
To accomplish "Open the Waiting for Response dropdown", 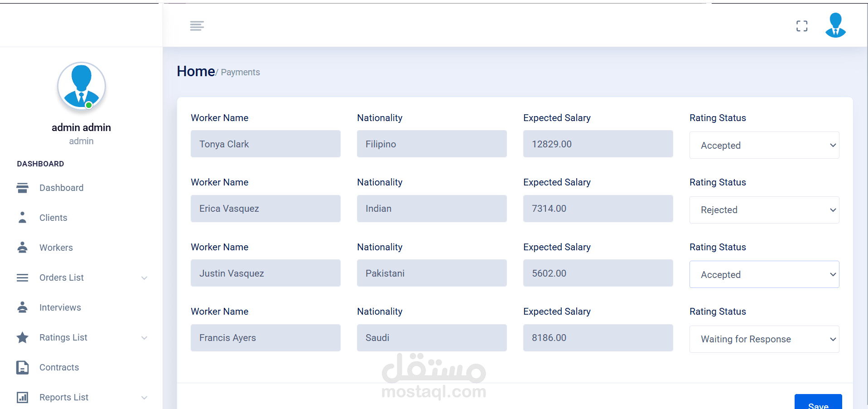I will pyautogui.click(x=764, y=339).
